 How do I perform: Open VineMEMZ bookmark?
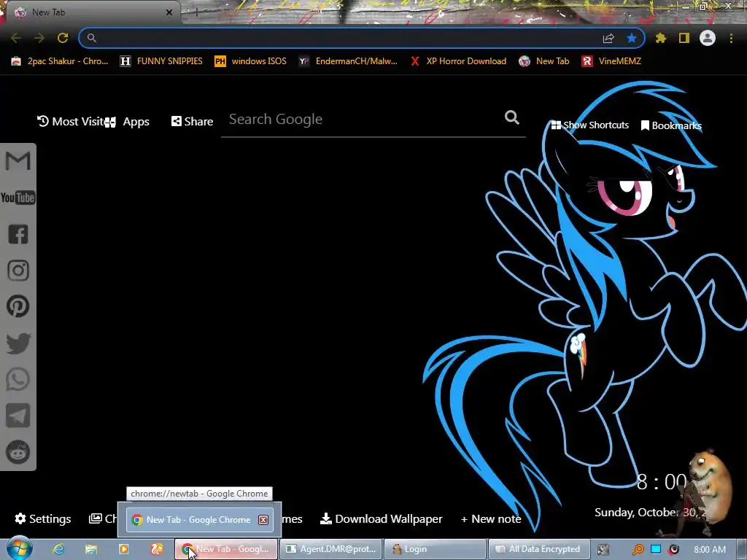coord(611,61)
